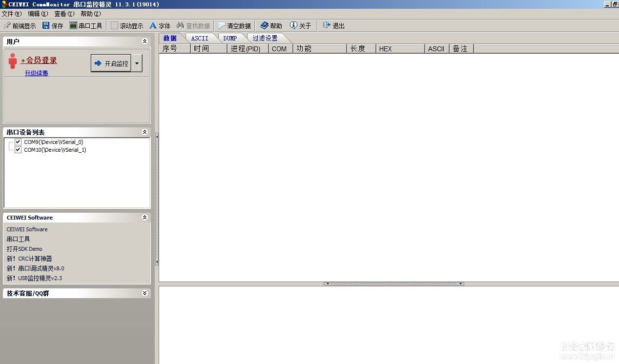Click the 查找数据 binoculars icon
Viewport: 619px width, 364px height.
tap(180, 25)
